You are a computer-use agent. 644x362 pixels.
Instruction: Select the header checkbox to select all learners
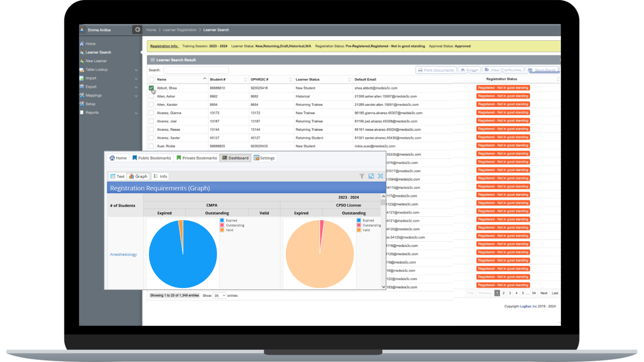151,79
